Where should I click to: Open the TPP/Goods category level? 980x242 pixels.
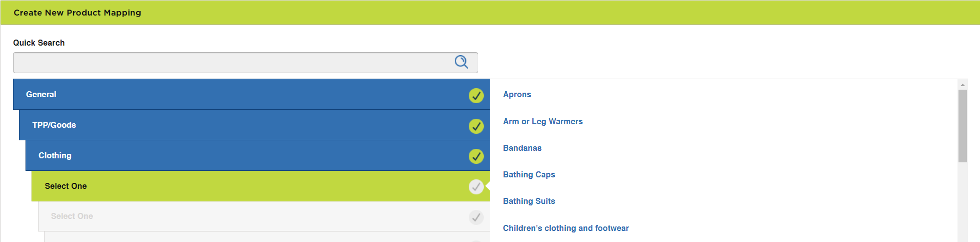point(254,125)
